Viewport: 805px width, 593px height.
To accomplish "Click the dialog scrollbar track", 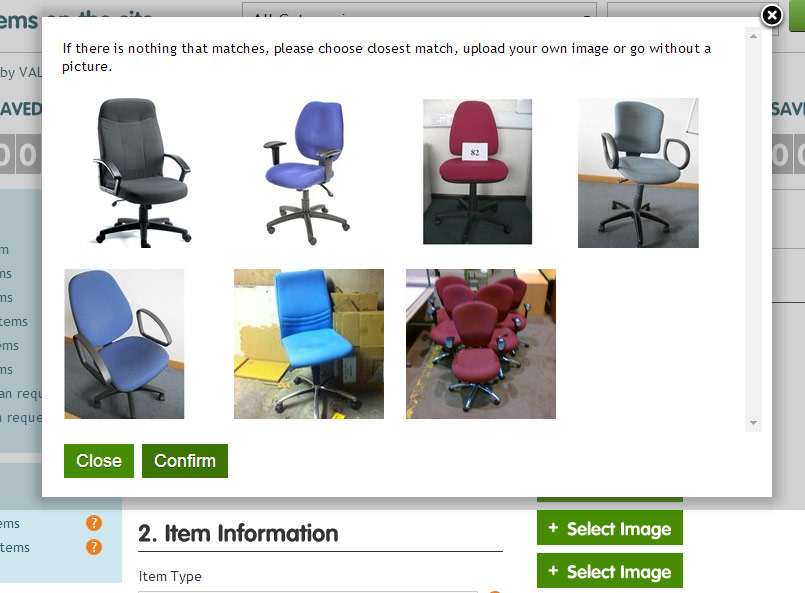I will [x=753, y=229].
